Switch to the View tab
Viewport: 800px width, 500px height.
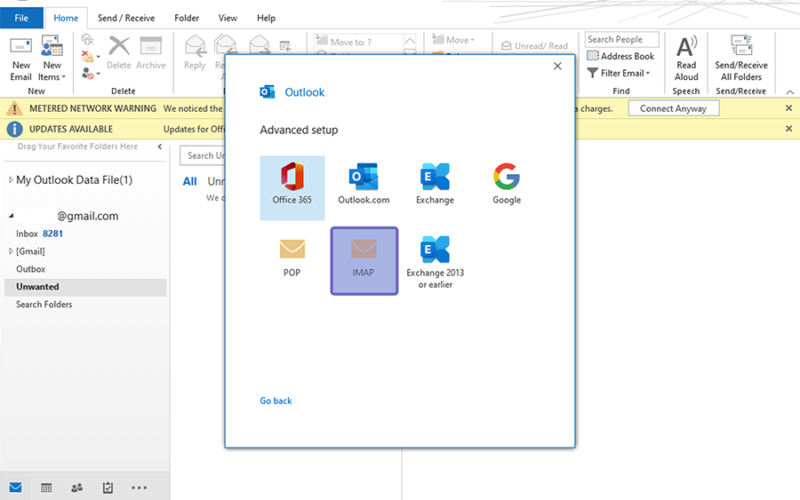[x=228, y=18]
